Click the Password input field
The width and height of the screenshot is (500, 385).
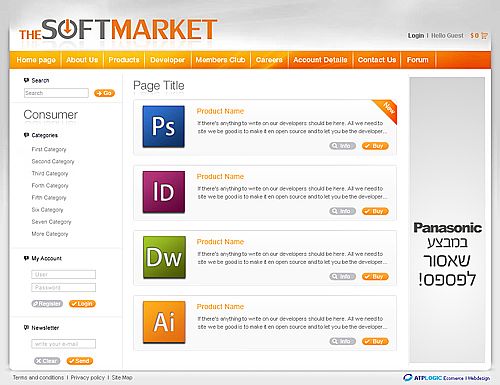pos(63,287)
